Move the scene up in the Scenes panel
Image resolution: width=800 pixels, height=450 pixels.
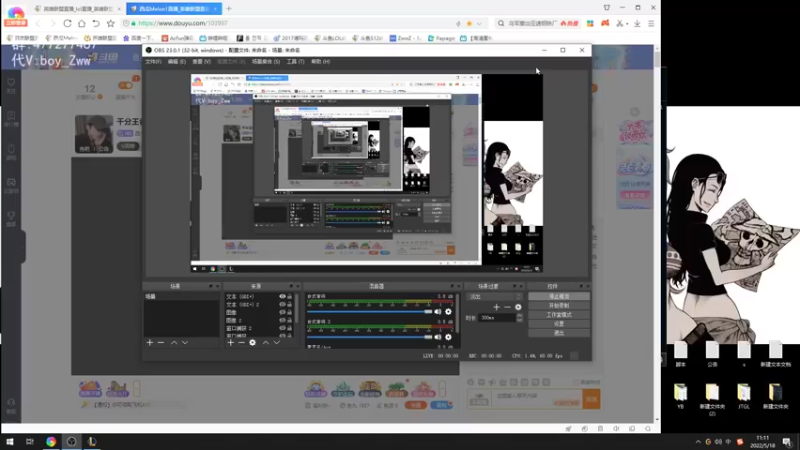(x=174, y=342)
